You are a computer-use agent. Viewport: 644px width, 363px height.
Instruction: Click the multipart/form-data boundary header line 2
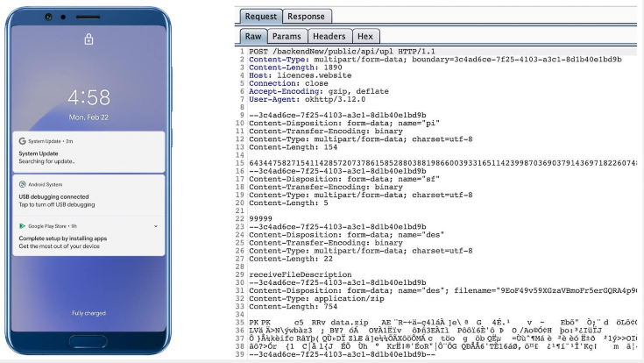pos(435,60)
